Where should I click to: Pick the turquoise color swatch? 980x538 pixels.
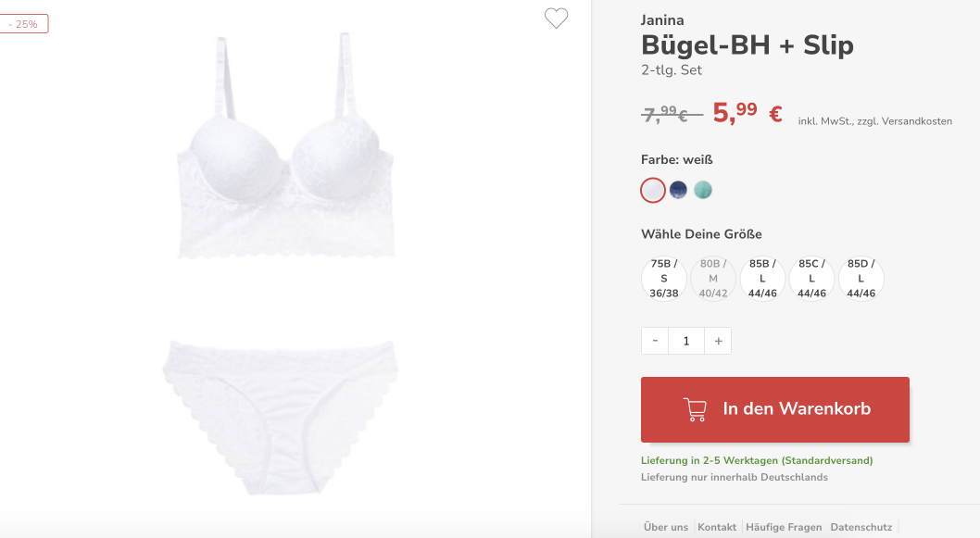pyautogui.click(x=703, y=189)
